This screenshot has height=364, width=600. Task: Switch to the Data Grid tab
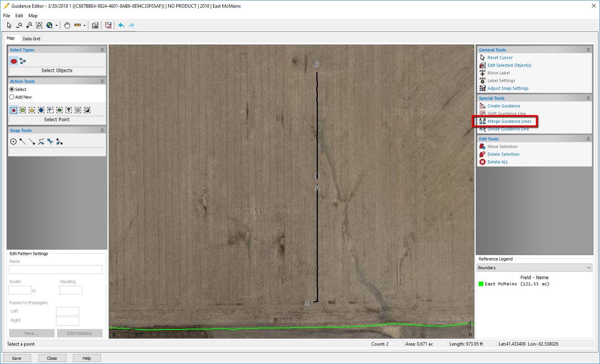pos(31,39)
